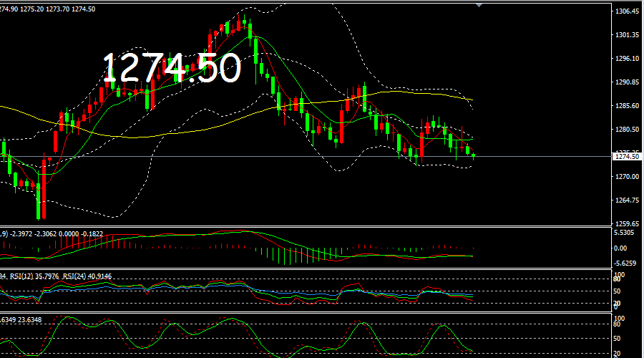Image resolution: width=644 pixels, height=358 pixels.
Task: Click the 50 level on RSI panel scale
Action: (617, 291)
